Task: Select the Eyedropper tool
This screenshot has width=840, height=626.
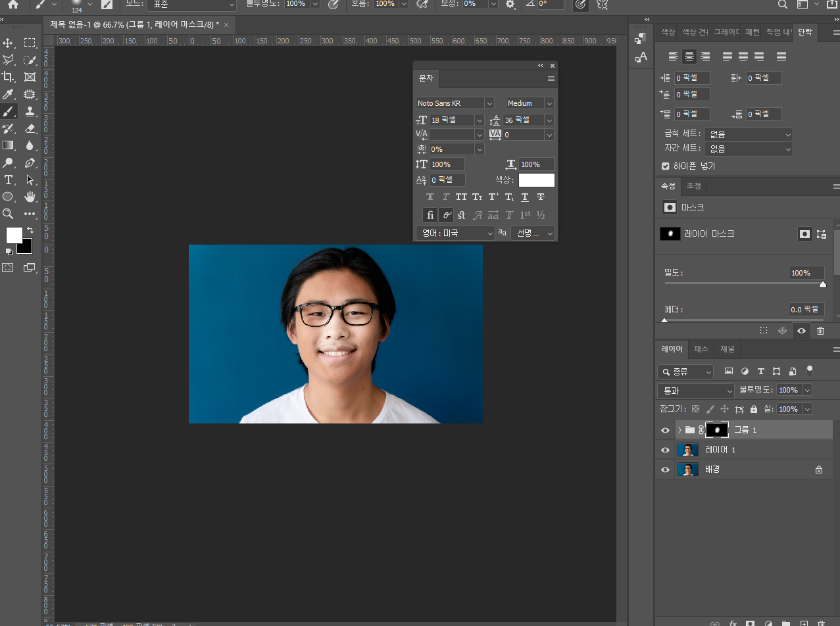Action: [9, 94]
